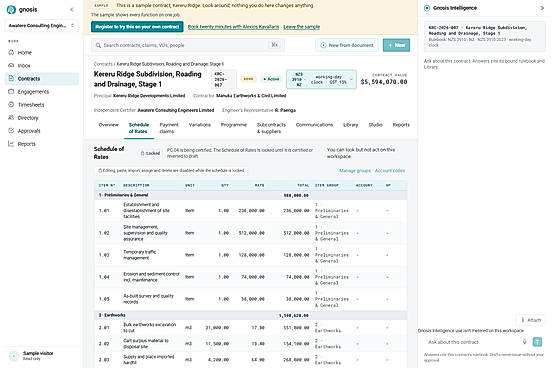The image size is (552, 368).
Task: Click the Contracts breadcrumb link
Action: click(x=103, y=64)
